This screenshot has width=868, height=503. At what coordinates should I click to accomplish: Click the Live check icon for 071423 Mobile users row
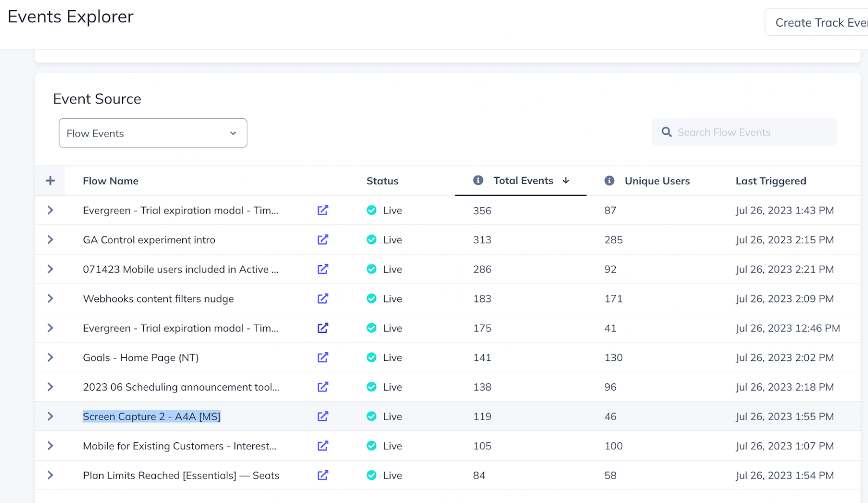click(372, 269)
